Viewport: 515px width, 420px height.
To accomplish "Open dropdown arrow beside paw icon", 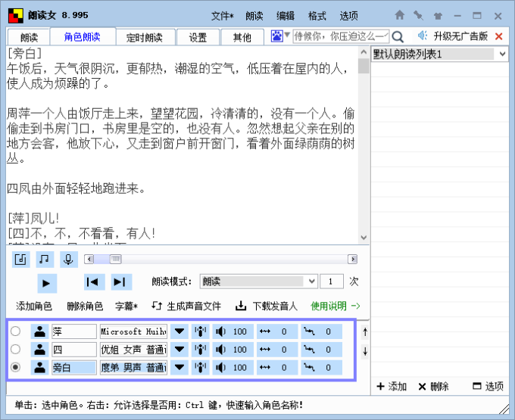I will [x=287, y=35].
